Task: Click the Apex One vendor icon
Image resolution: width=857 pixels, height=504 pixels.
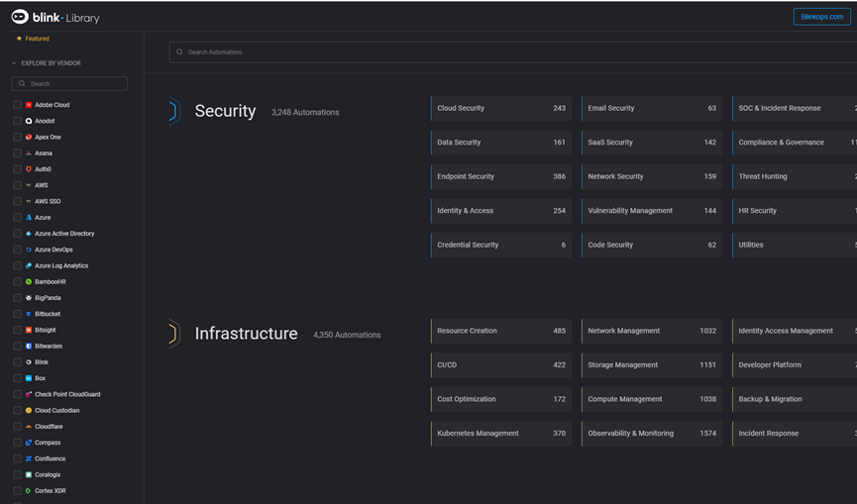Action: [x=29, y=137]
